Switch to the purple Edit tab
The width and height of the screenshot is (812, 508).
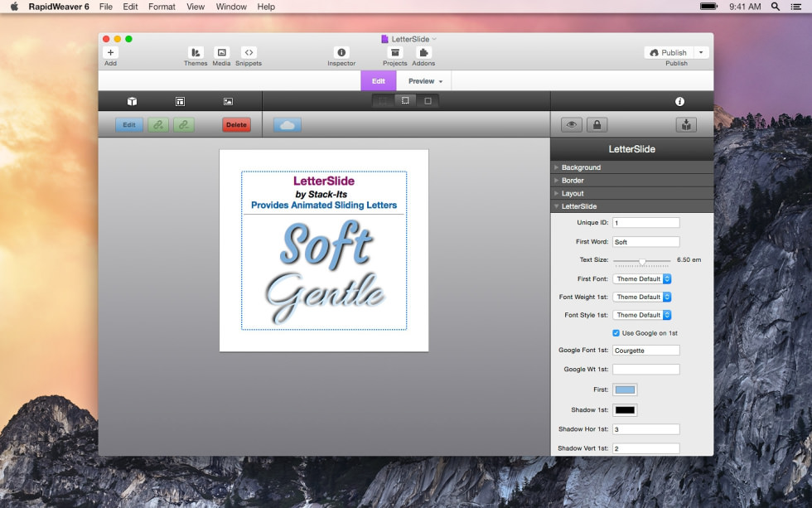[379, 81]
